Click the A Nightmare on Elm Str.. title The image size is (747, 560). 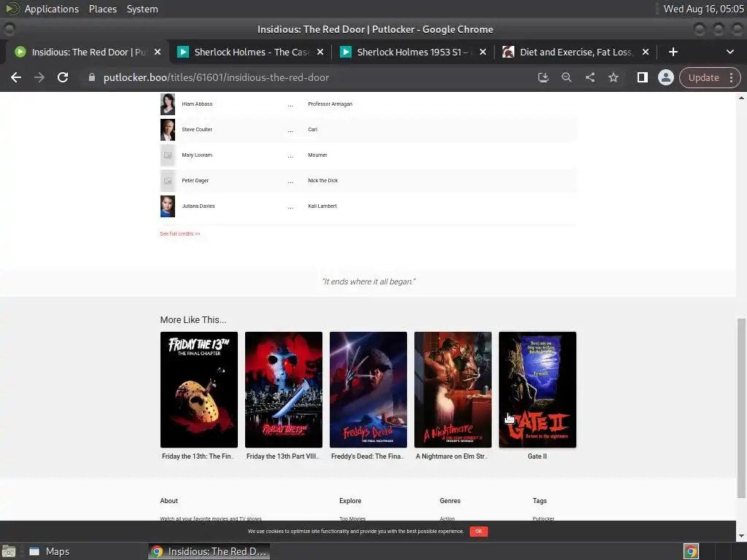point(452,456)
